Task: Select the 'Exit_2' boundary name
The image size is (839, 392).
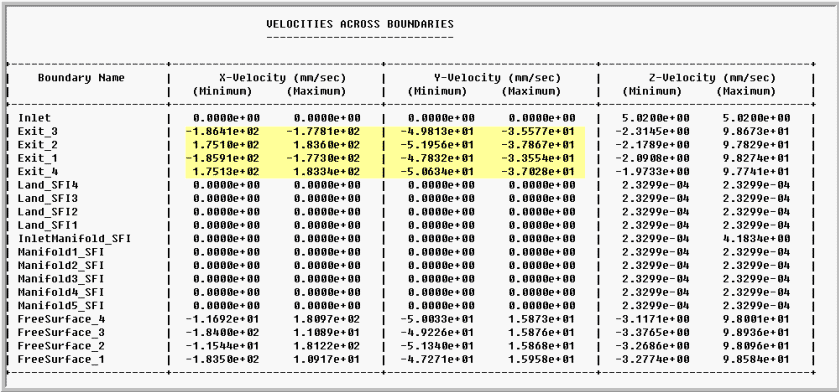Action: point(37,145)
